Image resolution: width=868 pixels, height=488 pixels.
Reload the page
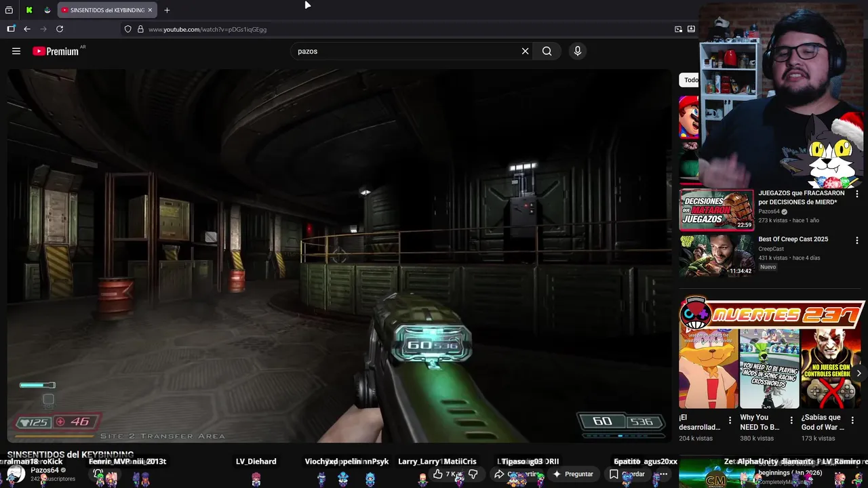(x=60, y=29)
